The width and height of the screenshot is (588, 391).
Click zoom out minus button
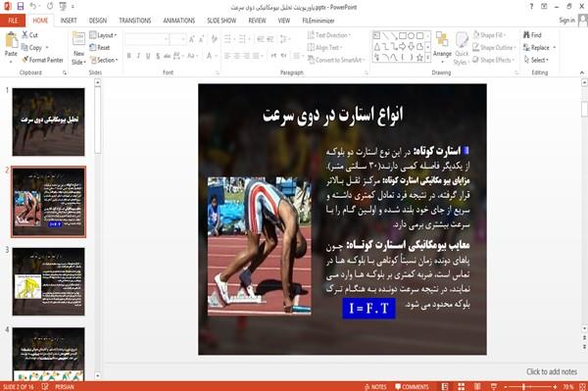(x=506, y=386)
